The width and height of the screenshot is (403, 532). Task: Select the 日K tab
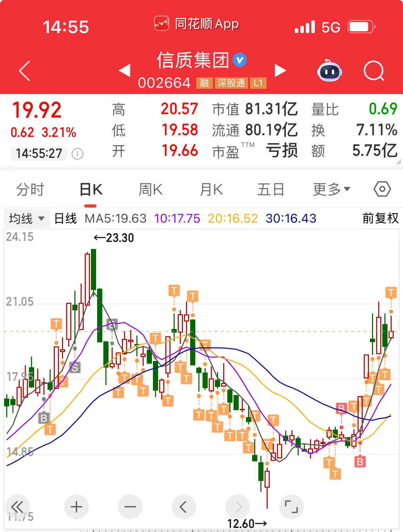(91, 190)
